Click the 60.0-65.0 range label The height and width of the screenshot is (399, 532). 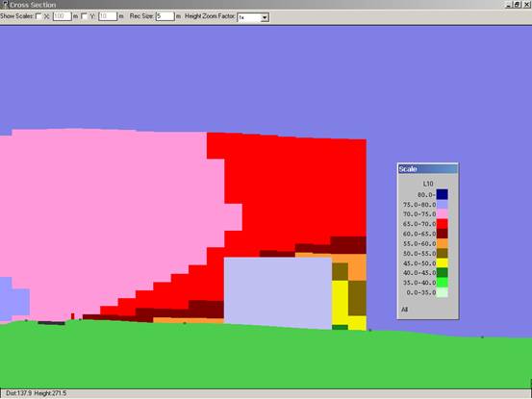419,234
